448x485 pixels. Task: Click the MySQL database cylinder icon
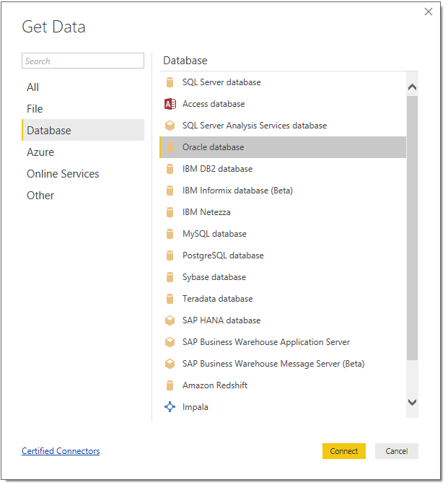coord(170,234)
